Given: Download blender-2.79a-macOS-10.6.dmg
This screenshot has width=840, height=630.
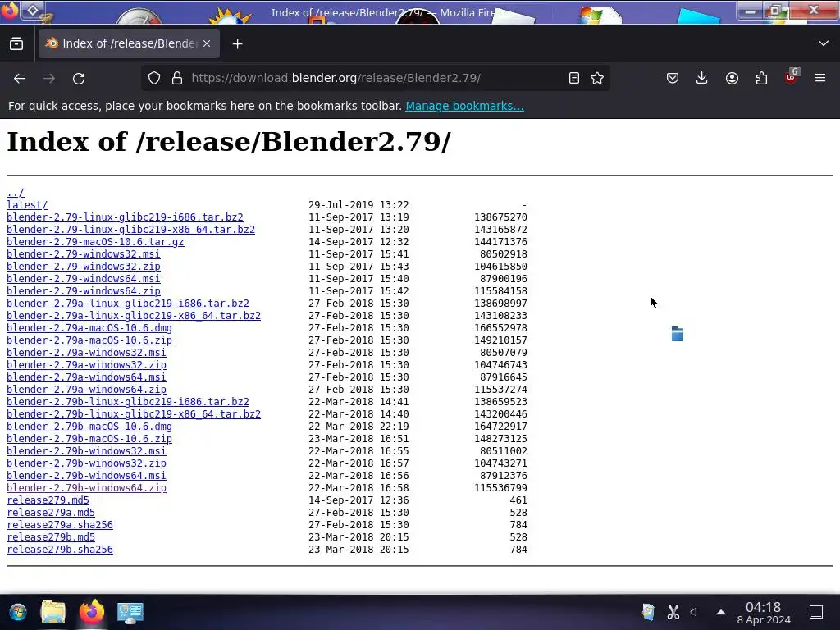Looking at the screenshot, I should (89, 328).
